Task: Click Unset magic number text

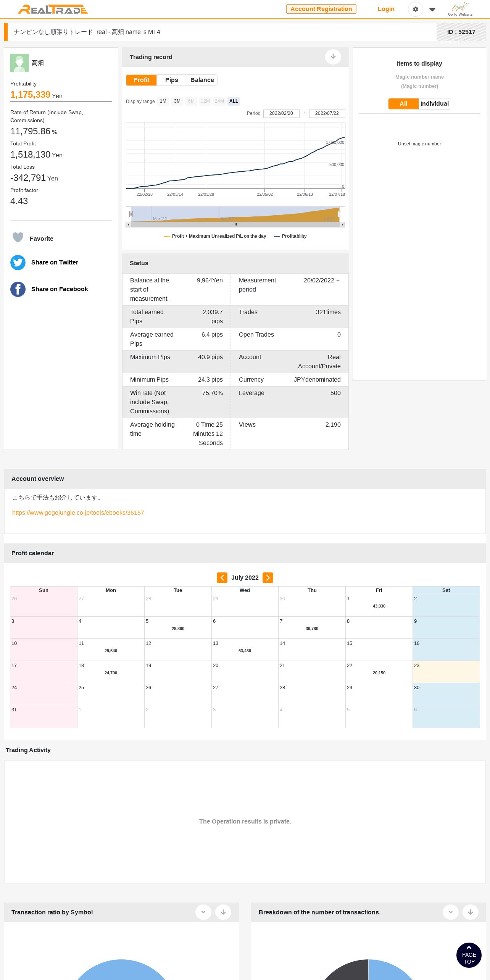Action: (x=419, y=144)
